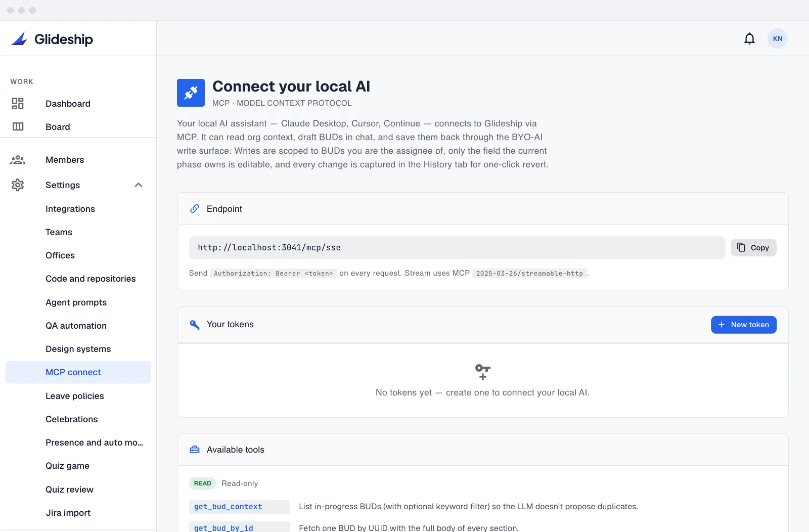Image resolution: width=809 pixels, height=532 pixels.
Task: Select the MCP connect item
Action: (x=78, y=372)
